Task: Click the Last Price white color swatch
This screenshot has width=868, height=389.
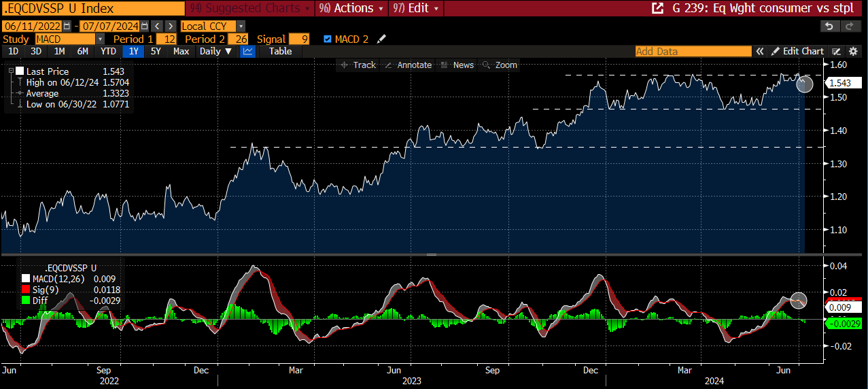Action: point(20,71)
